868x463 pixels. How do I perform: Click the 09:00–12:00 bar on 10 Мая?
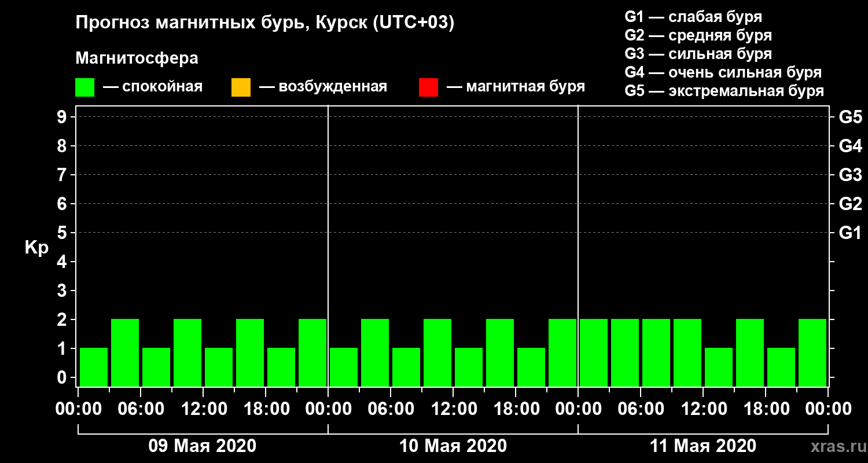pyautogui.click(x=437, y=352)
